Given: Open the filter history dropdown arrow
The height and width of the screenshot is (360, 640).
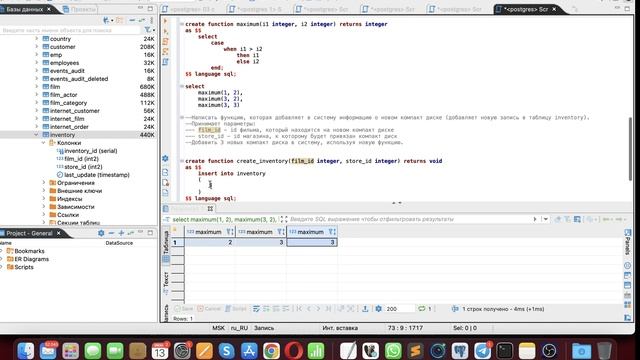Looking at the screenshot, I should pos(545,219).
